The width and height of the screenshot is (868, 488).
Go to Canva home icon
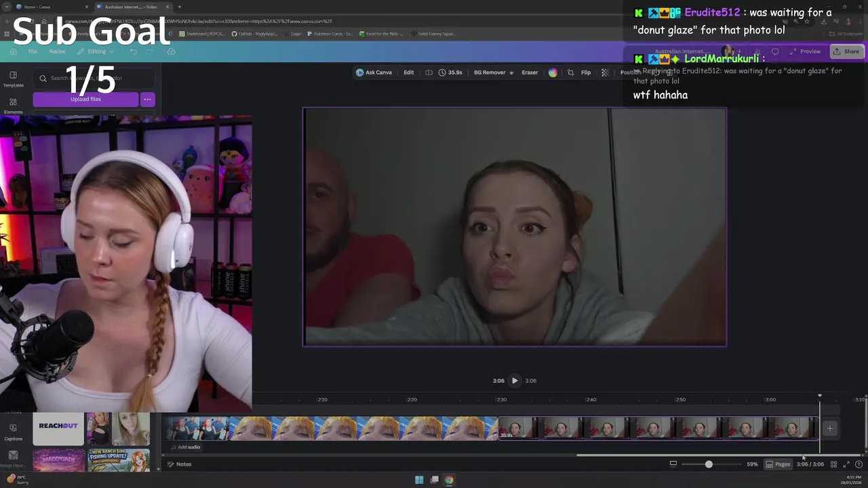pos(13,52)
